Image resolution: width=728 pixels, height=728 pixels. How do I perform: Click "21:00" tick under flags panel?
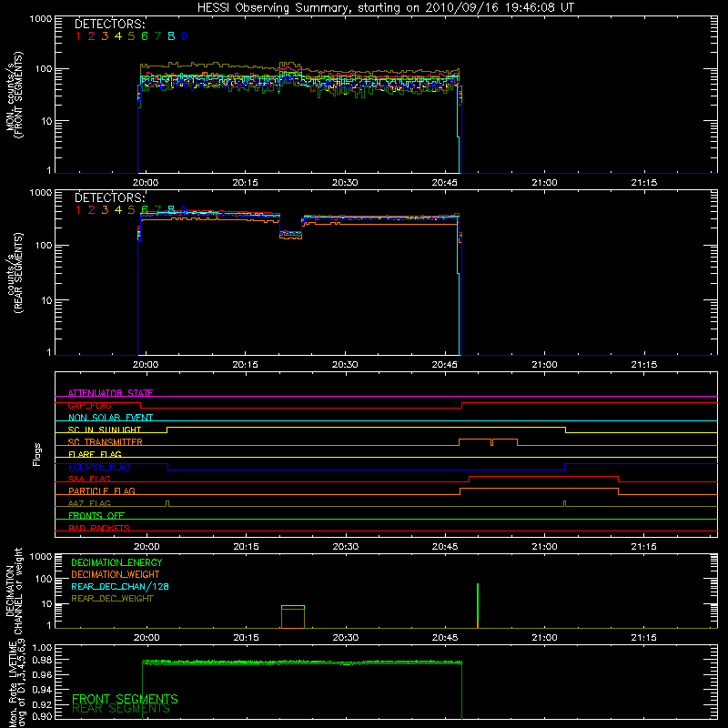click(x=544, y=547)
